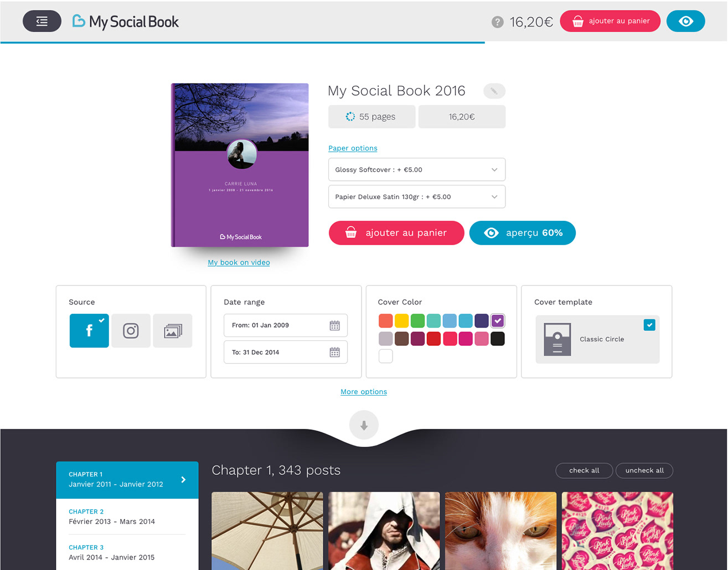Choose the yellow cover color swatch

(x=401, y=320)
